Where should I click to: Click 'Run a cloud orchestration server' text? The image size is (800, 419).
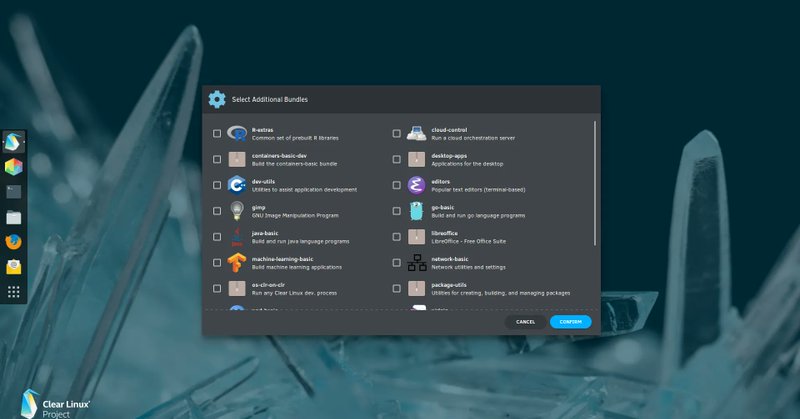[473, 138]
